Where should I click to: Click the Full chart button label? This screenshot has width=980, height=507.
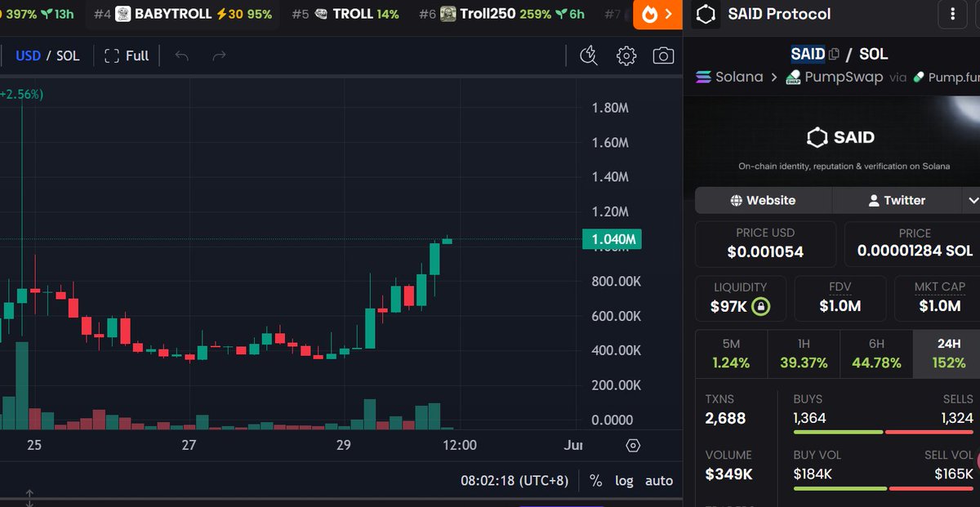coord(137,56)
